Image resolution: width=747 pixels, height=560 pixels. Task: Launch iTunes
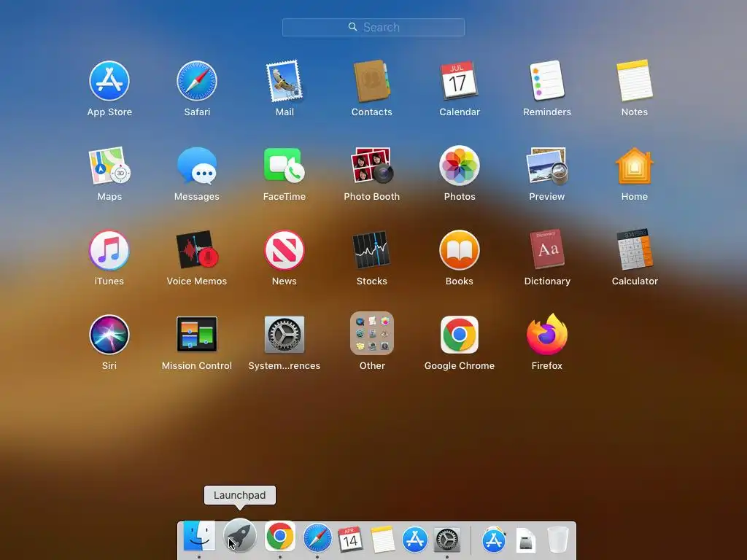[109, 251]
